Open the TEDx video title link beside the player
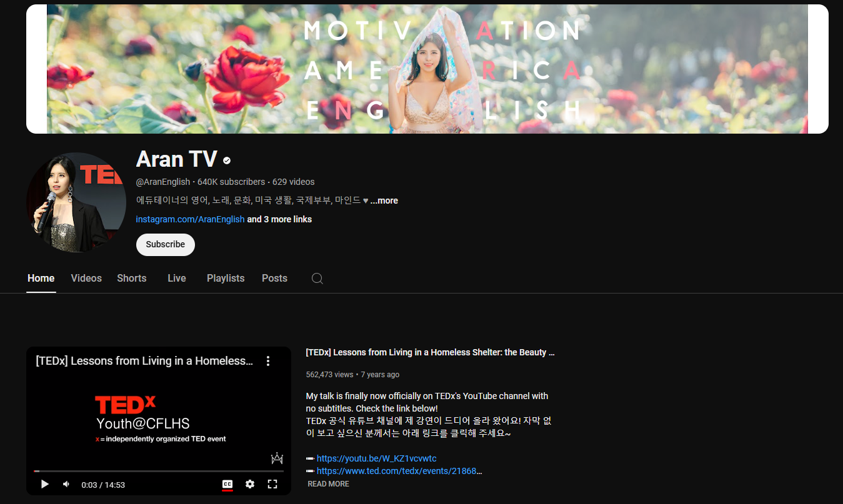 click(x=430, y=352)
